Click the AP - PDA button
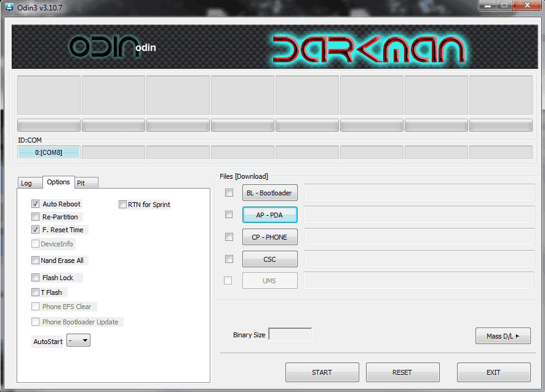545x392 pixels. pos(269,215)
